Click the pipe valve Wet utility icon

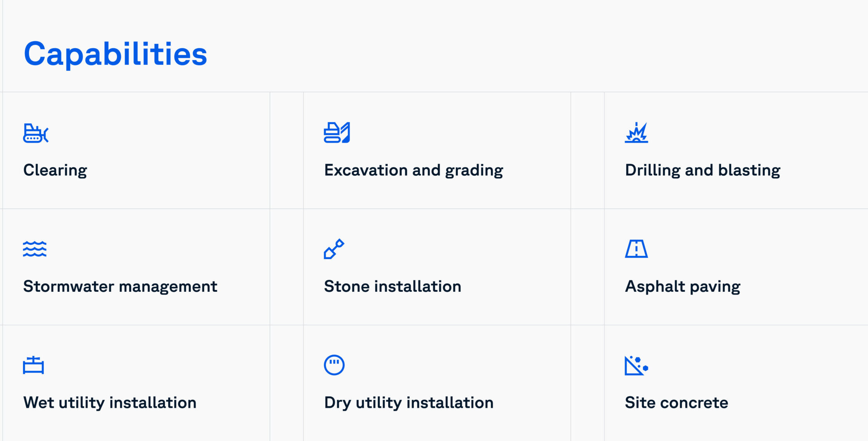coord(33,365)
